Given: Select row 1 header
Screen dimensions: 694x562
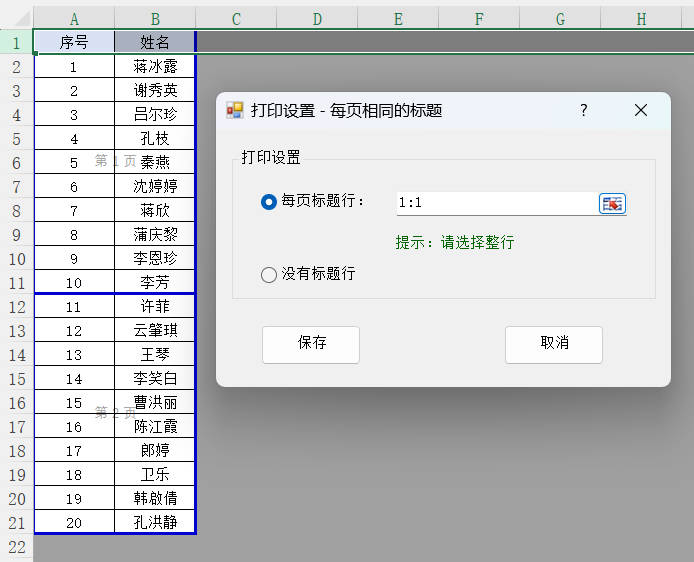Looking at the screenshot, I should pyautogui.click(x=16, y=42).
